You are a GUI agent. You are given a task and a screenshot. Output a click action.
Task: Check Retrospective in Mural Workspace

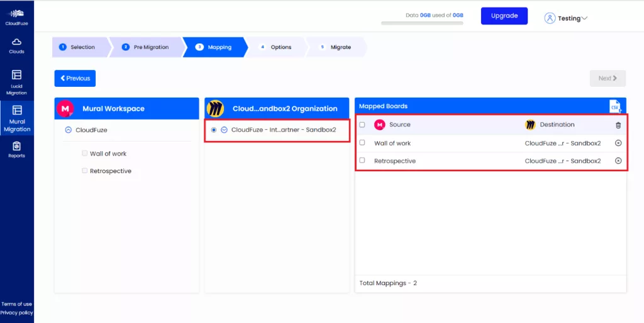[85, 171]
